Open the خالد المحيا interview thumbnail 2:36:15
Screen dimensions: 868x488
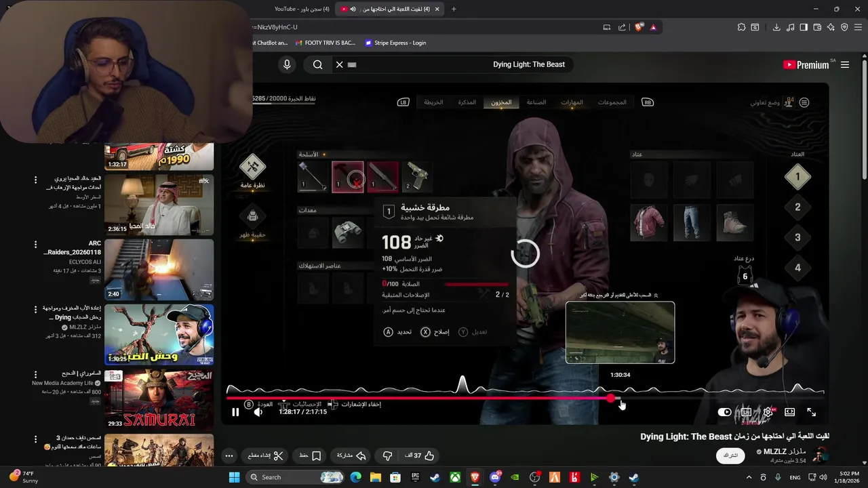tap(159, 205)
